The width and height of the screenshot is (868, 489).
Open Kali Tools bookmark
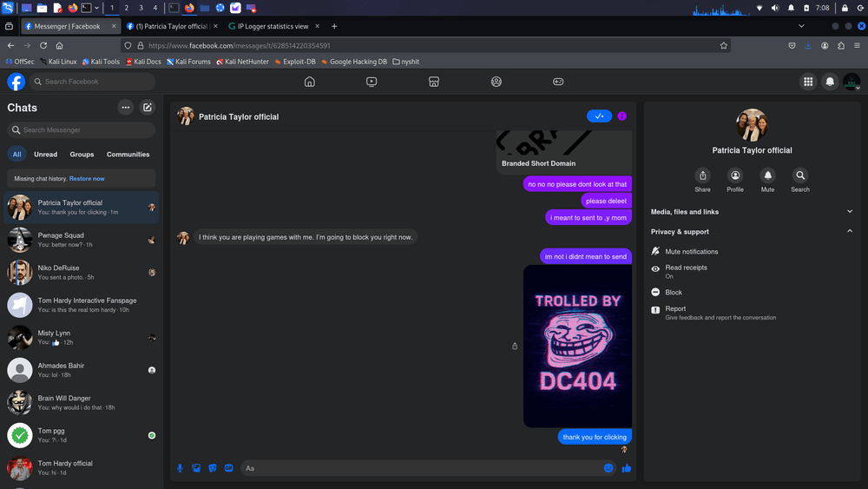101,62
